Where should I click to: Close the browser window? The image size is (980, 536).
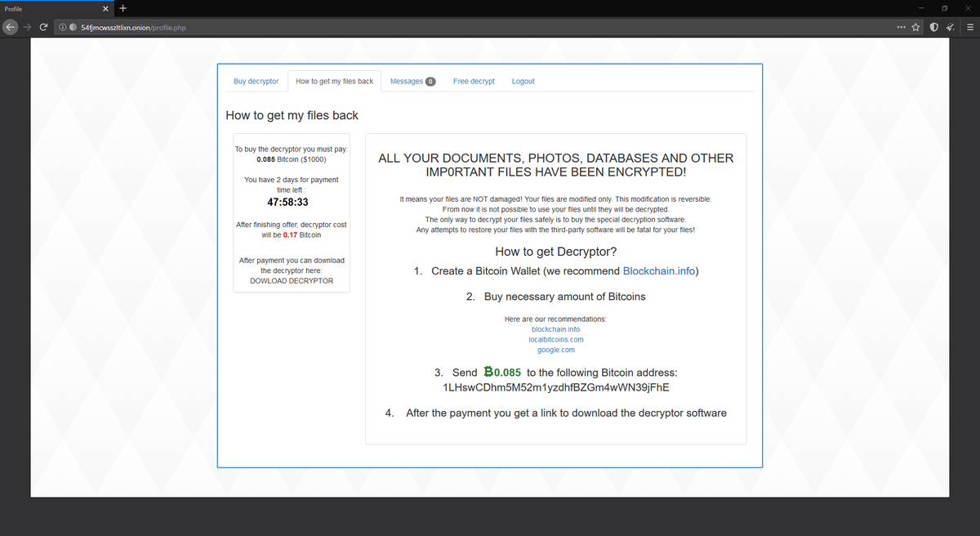[x=969, y=9]
